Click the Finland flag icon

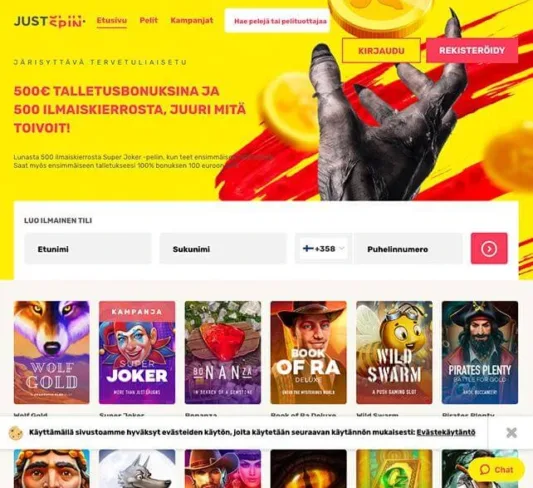point(308,248)
